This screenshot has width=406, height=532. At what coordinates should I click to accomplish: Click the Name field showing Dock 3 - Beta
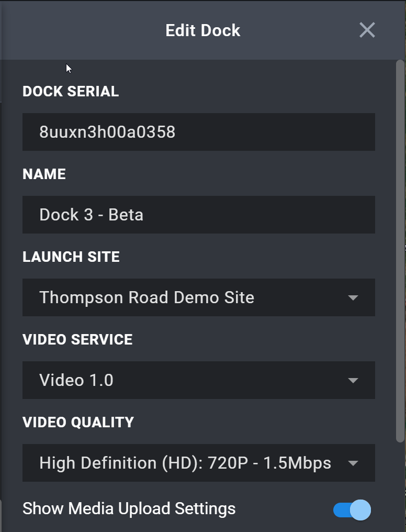(199, 214)
